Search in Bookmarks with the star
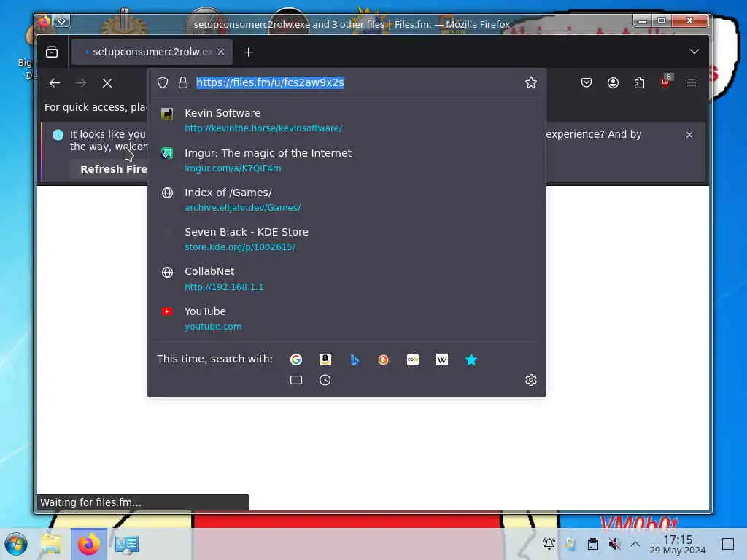The width and height of the screenshot is (747, 560). tap(471, 359)
